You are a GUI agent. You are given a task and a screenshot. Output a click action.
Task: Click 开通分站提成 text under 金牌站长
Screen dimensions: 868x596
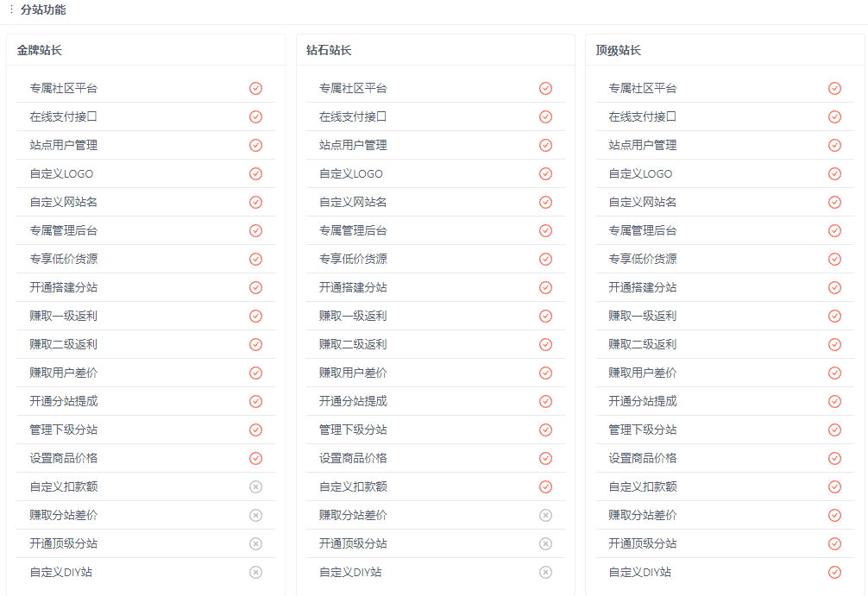(x=64, y=401)
